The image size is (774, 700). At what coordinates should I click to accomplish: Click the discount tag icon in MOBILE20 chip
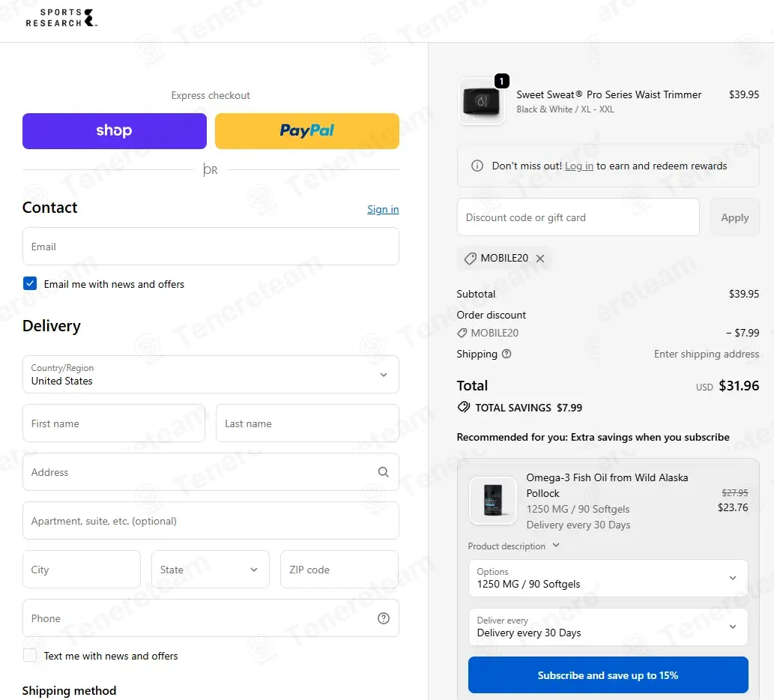471,258
